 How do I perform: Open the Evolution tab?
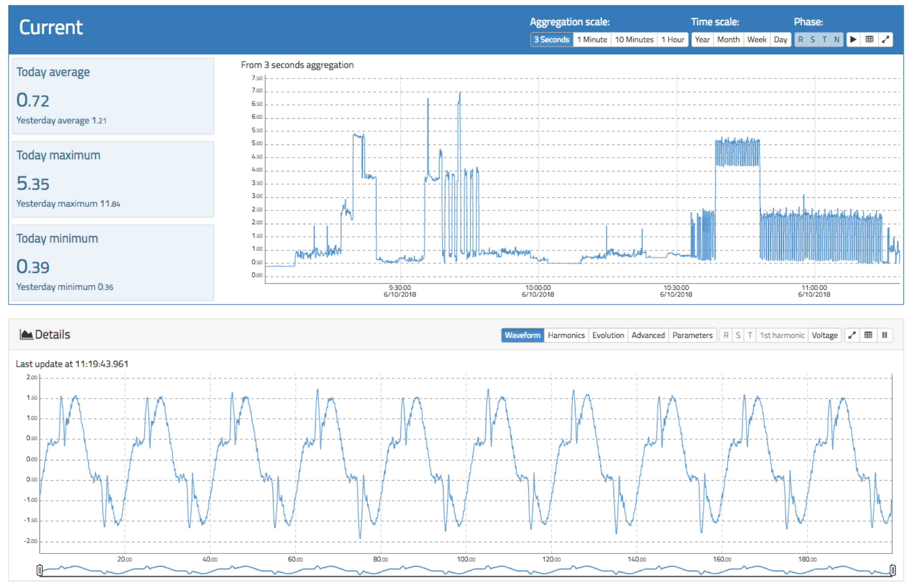coord(608,335)
